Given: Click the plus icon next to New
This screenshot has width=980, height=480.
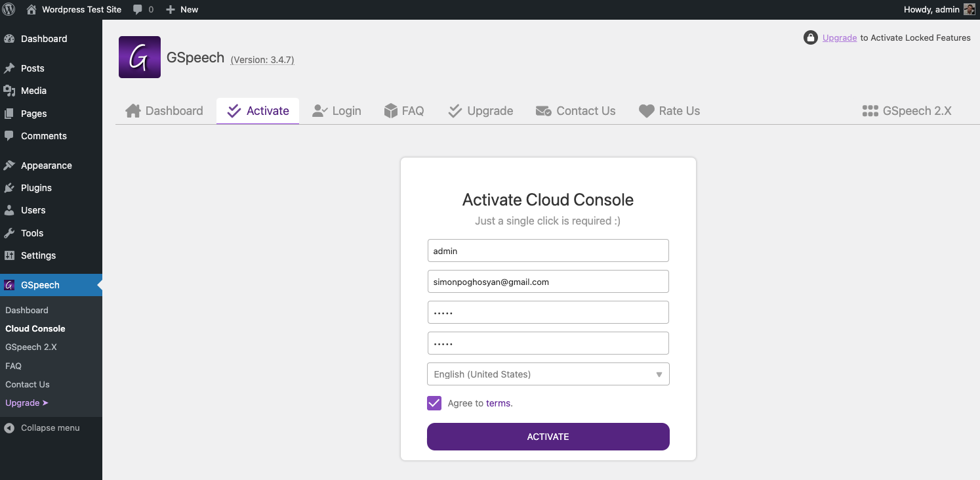Looking at the screenshot, I should coord(171,9).
